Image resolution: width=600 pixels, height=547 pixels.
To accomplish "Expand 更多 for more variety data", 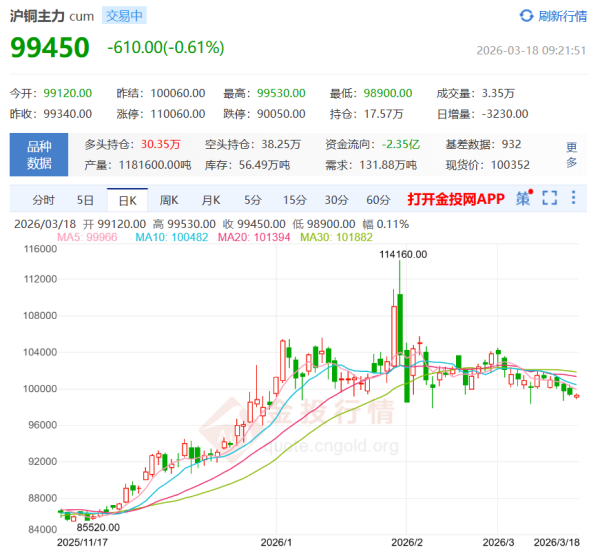I will pos(572,155).
